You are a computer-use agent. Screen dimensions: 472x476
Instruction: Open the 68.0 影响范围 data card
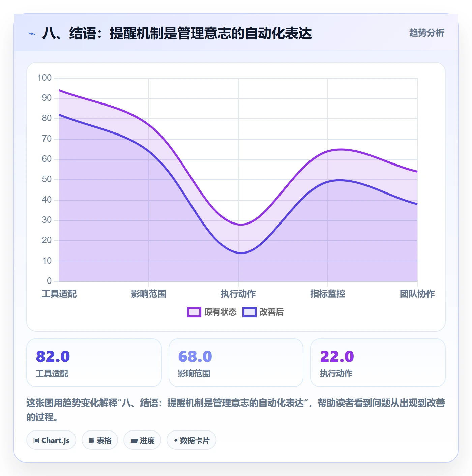pyautogui.click(x=236, y=363)
